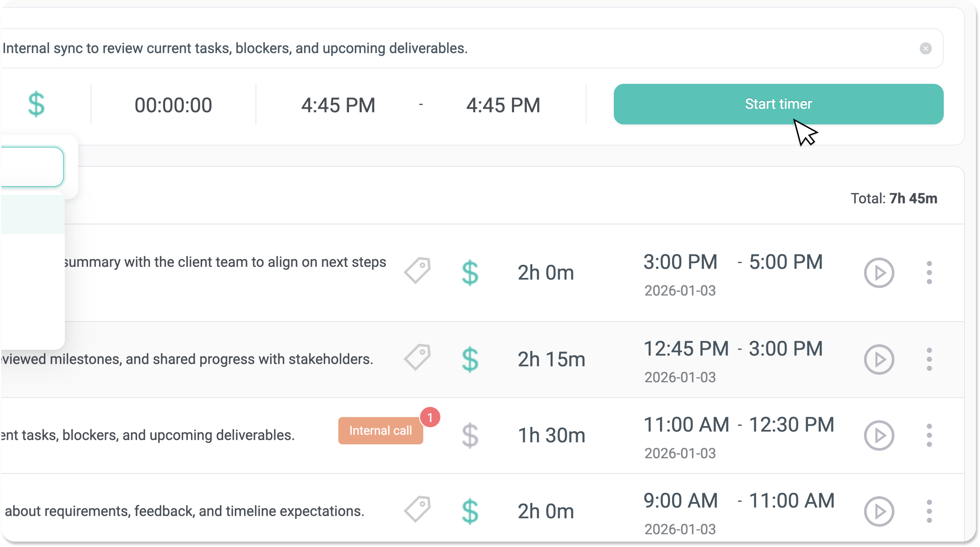Restart the 9:00 AM - 11:00 AM entry
Screen dimensions: 980x547
pos(878,511)
